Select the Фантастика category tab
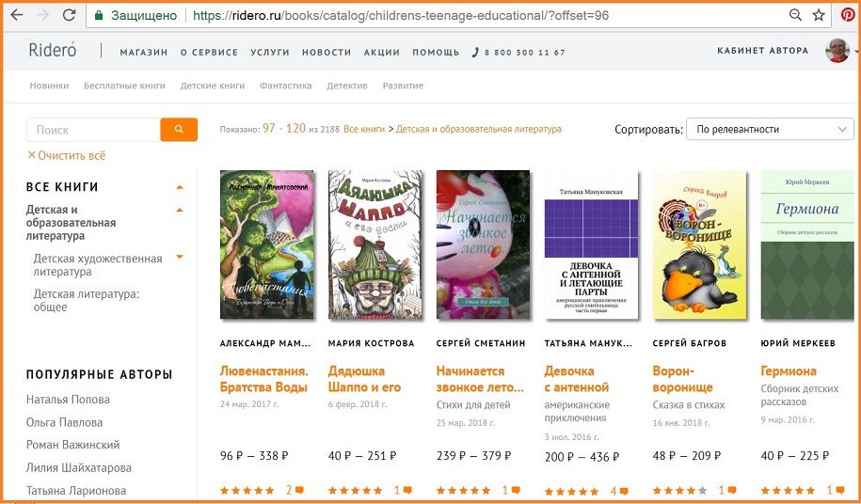The image size is (861, 504). click(285, 86)
